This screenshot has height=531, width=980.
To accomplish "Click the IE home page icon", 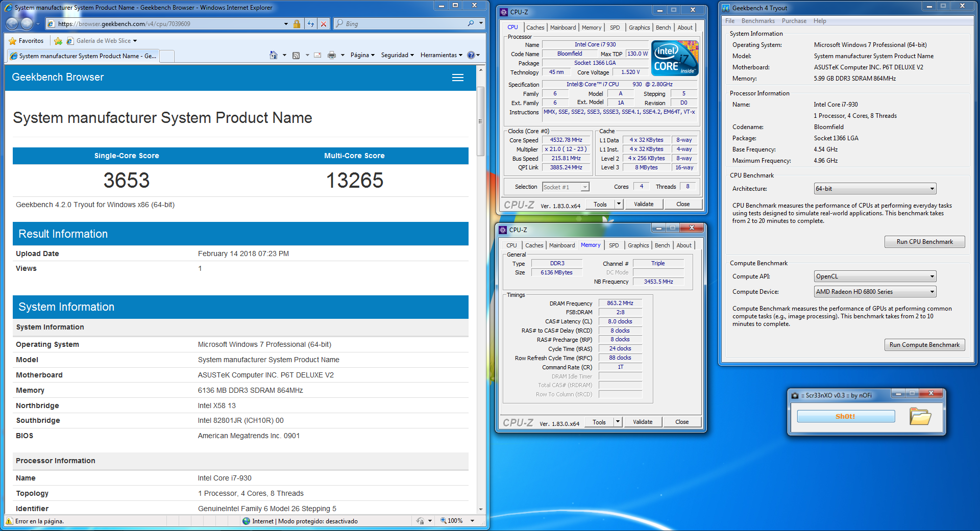I will [x=274, y=55].
